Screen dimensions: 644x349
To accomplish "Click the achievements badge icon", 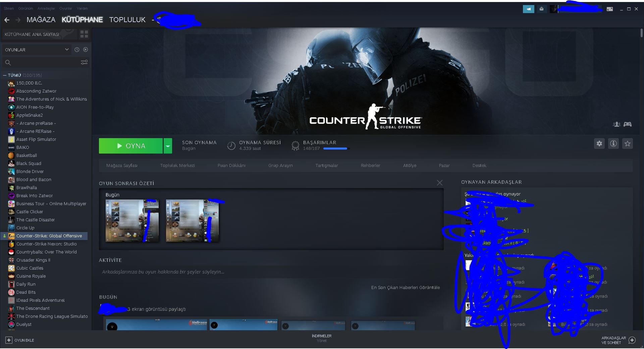I will 295,146.
